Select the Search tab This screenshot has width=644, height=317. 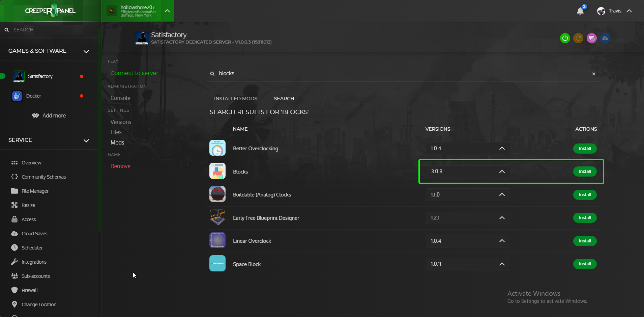click(x=284, y=99)
